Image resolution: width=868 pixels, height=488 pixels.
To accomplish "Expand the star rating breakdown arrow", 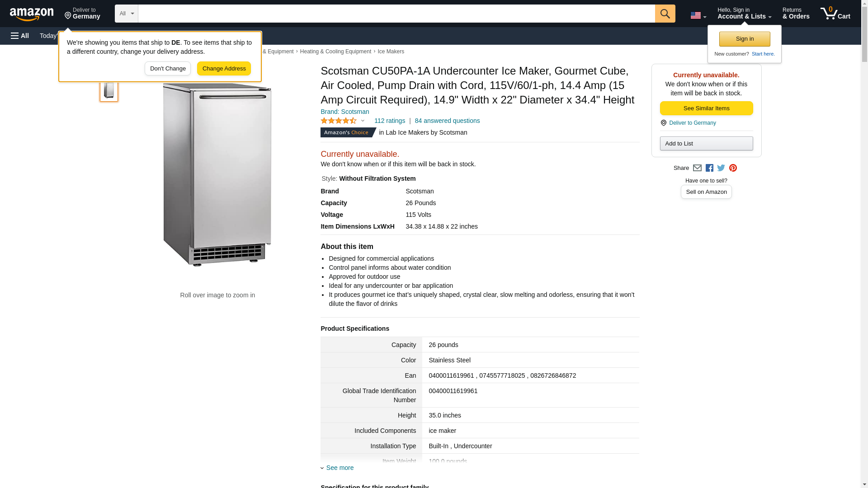I will [x=363, y=121].
